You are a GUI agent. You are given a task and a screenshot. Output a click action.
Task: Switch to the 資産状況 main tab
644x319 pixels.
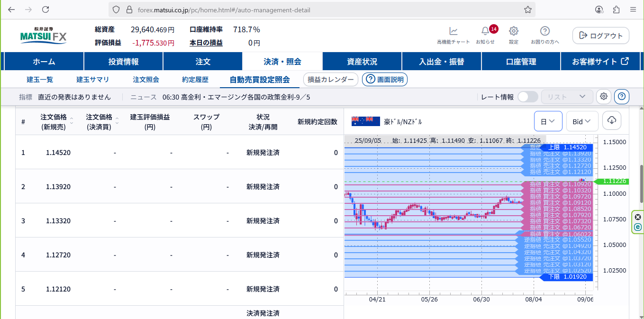[x=362, y=62]
